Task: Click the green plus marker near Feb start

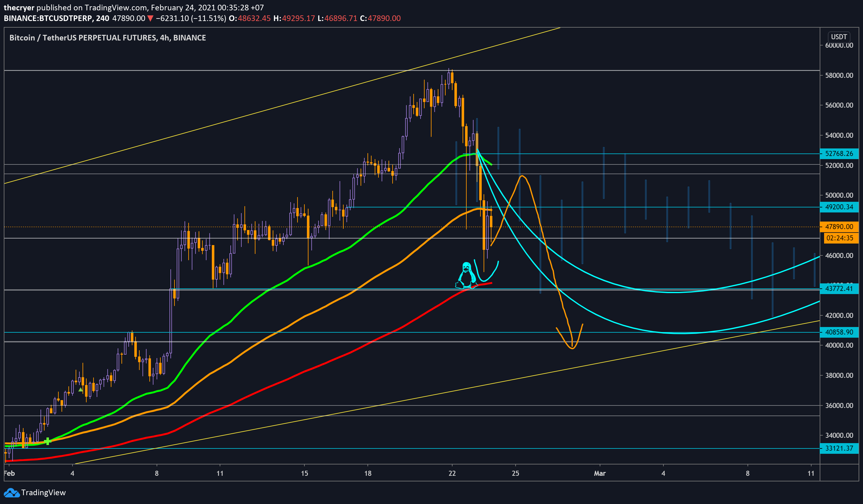Action: 48,441
